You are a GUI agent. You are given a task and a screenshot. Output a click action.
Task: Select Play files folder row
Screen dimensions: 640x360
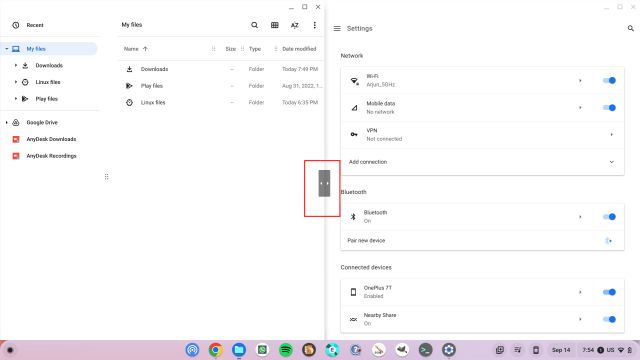pyautogui.click(x=221, y=86)
